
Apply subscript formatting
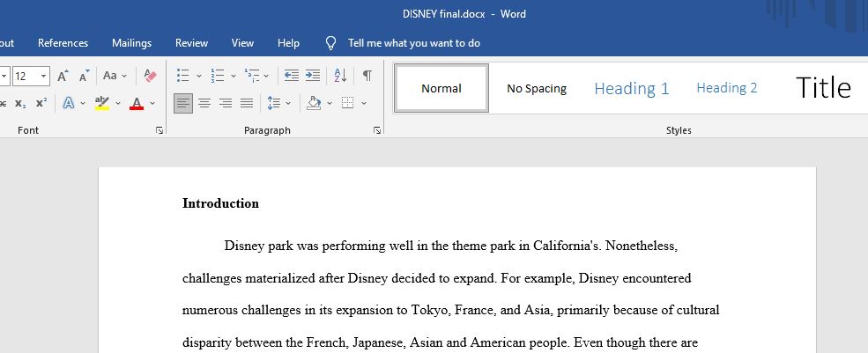coord(20,104)
